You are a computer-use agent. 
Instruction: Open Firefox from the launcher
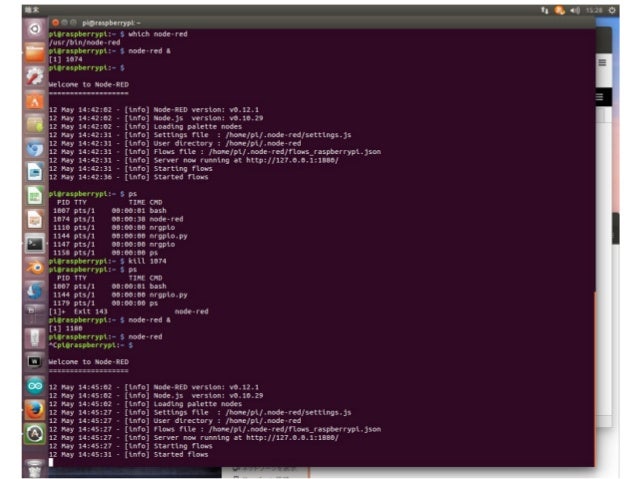pos(35,410)
